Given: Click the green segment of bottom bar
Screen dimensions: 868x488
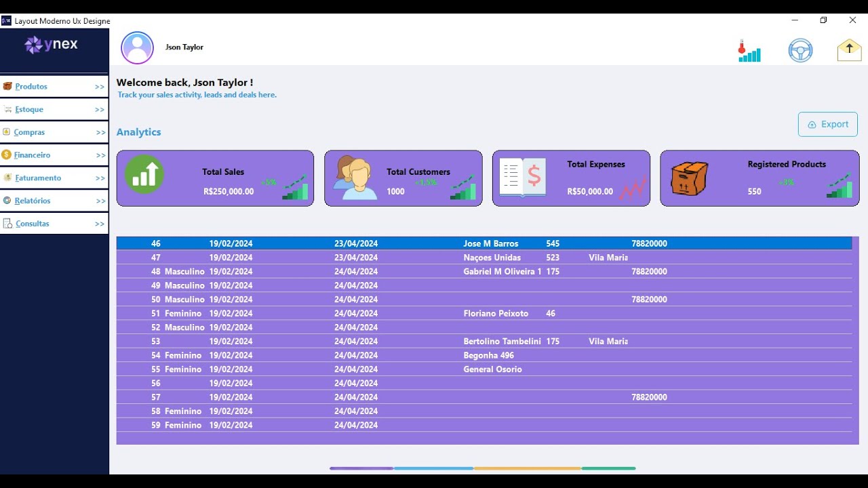Looking at the screenshot, I should [x=608, y=468].
